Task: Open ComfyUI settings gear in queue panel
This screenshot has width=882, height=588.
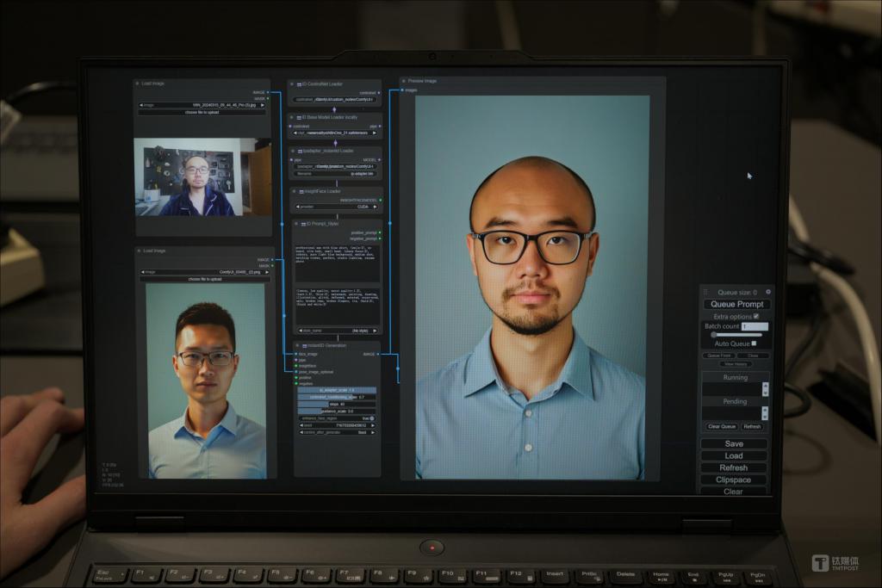Action: 767,292
